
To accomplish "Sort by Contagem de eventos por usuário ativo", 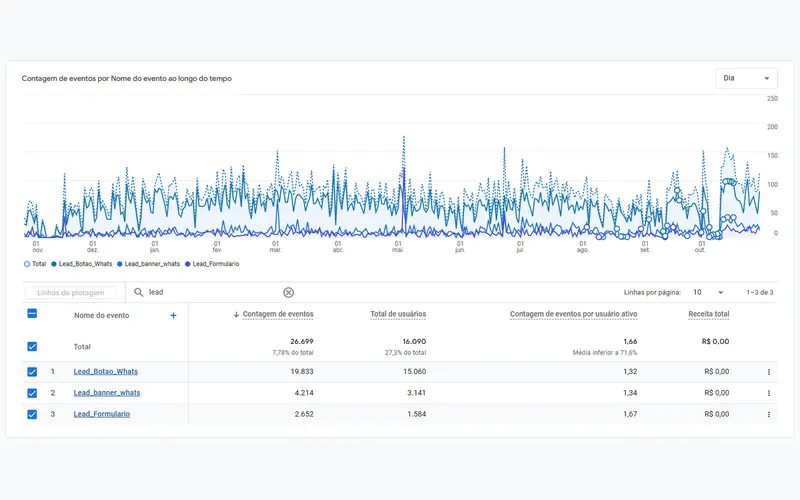I will pos(573,314).
